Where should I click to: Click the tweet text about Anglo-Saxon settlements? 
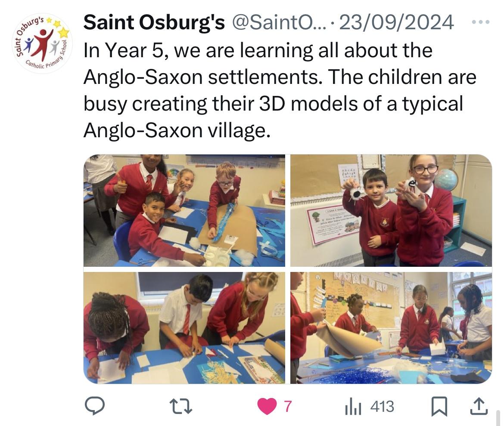(280, 90)
